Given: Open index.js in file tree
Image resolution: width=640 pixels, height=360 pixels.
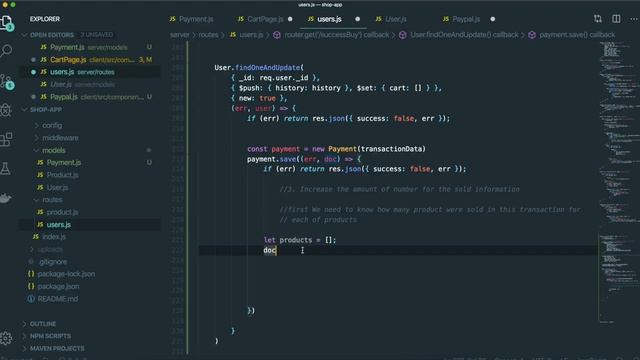Looking at the screenshot, I should click(x=90, y=237).
